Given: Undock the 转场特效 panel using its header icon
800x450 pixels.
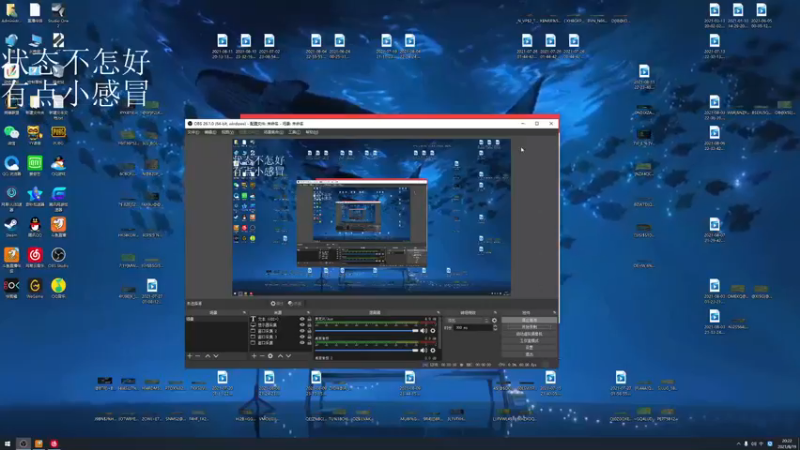Looking at the screenshot, I should tap(495, 312).
